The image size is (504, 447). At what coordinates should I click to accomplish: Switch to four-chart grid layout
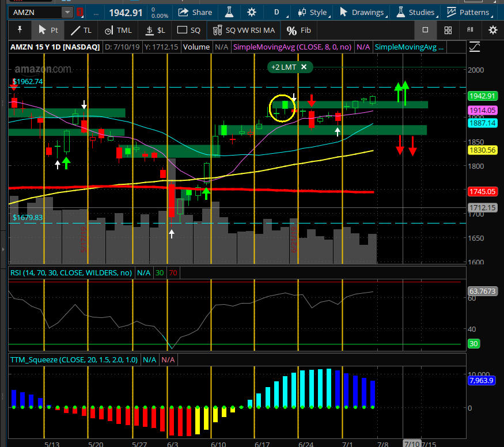(448, 30)
